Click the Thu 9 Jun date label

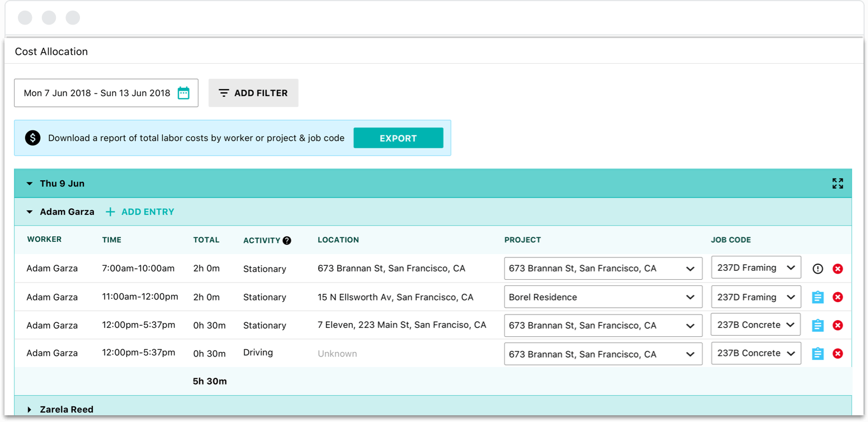62,184
